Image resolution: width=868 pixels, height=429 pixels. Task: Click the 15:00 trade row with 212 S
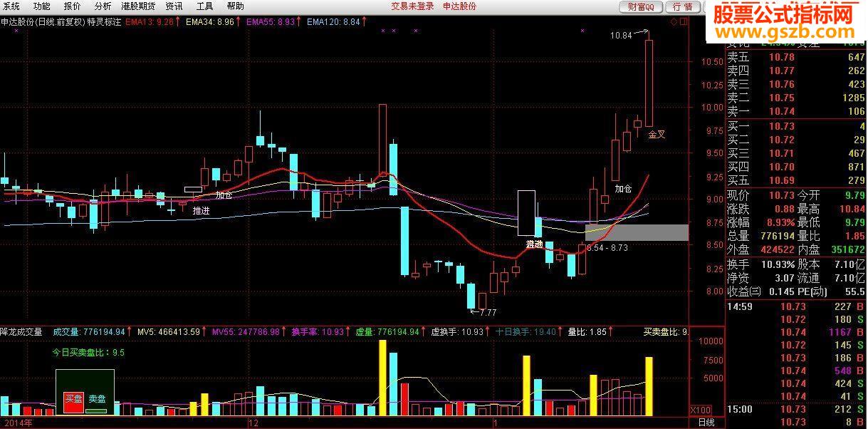coord(796,409)
